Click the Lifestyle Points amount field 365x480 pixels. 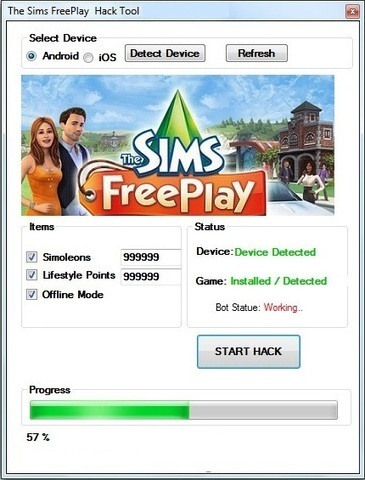click(151, 277)
